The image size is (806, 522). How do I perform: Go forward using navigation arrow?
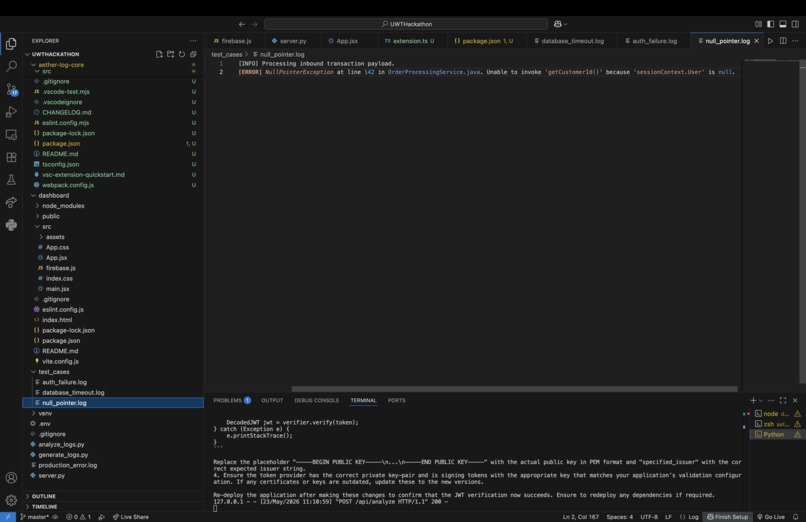point(254,24)
